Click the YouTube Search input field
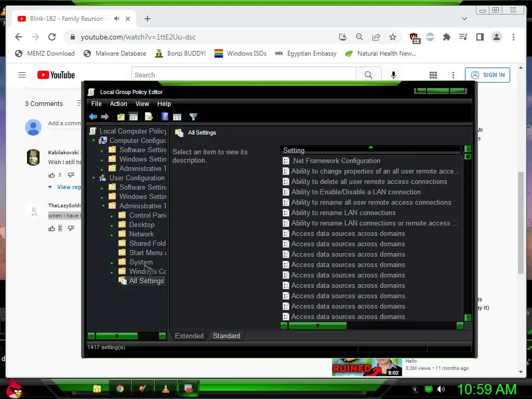 tap(243, 75)
